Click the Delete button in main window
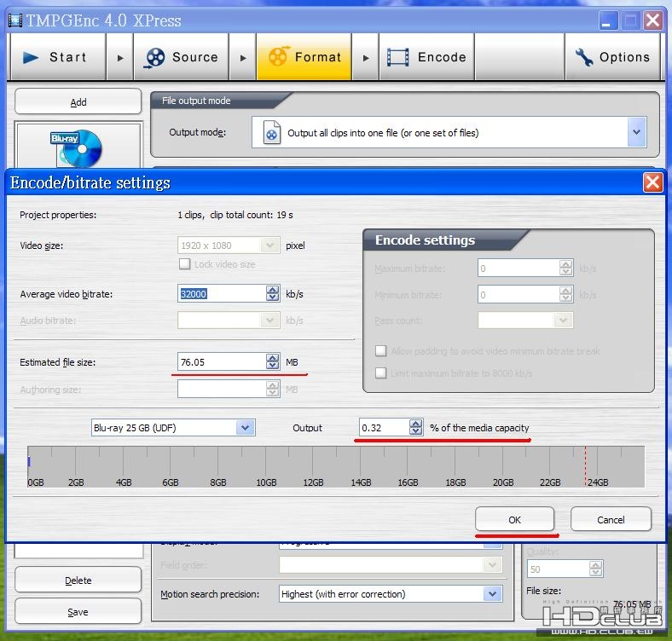 78,580
